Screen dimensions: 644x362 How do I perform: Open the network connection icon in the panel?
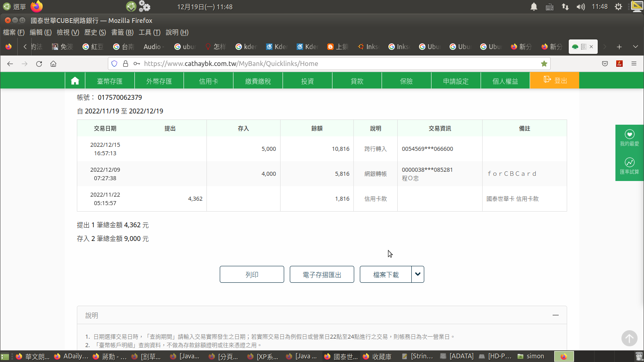(x=565, y=6)
